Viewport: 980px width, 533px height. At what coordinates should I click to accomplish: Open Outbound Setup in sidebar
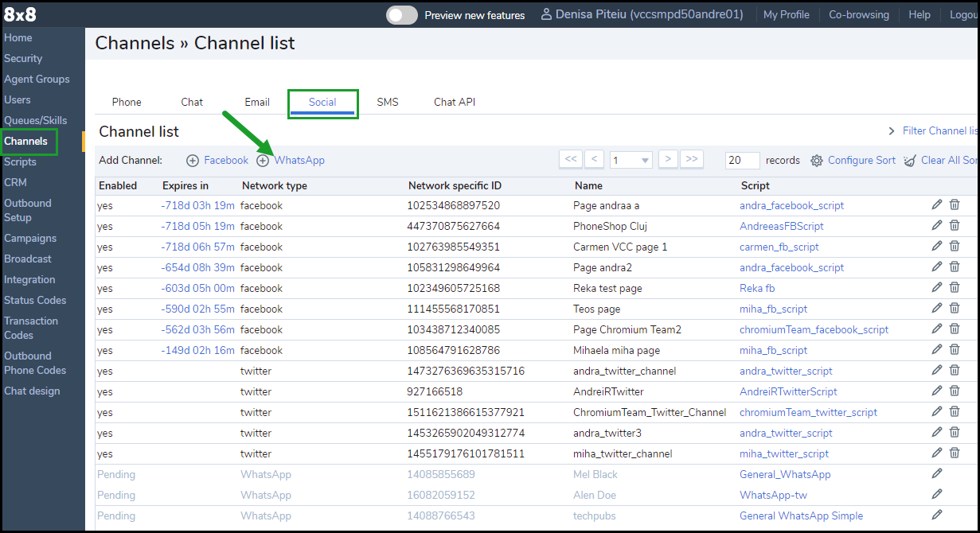tap(28, 210)
